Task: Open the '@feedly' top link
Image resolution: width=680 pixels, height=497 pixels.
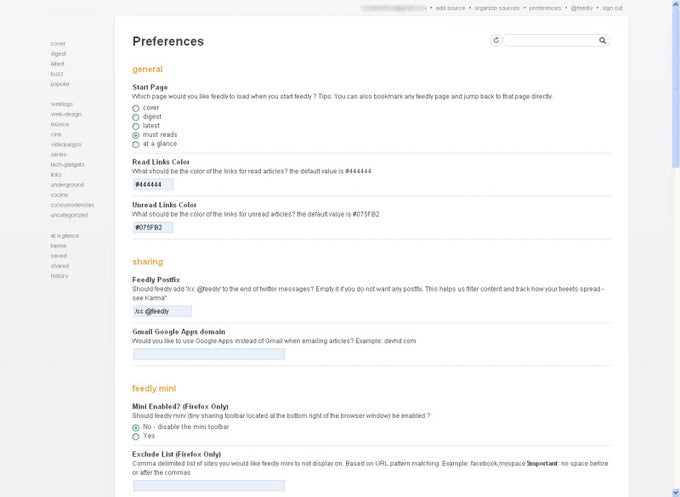Action: (582, 8)
